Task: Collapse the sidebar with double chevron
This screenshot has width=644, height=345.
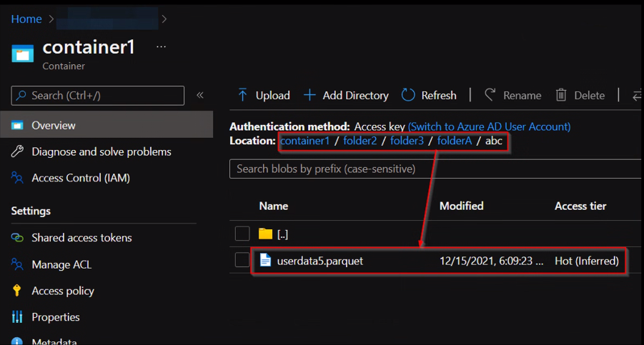Action: pos(200,95)
